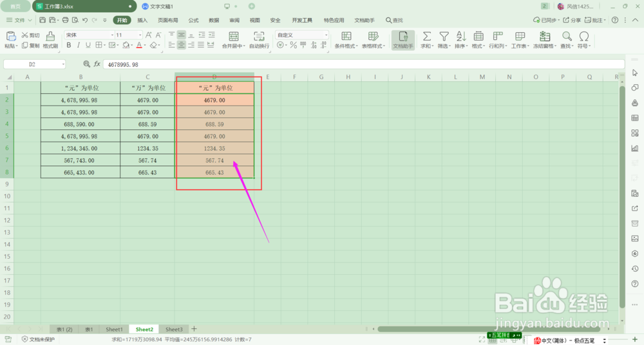Open the File (文件) menu dropdown

coord(19,20)
